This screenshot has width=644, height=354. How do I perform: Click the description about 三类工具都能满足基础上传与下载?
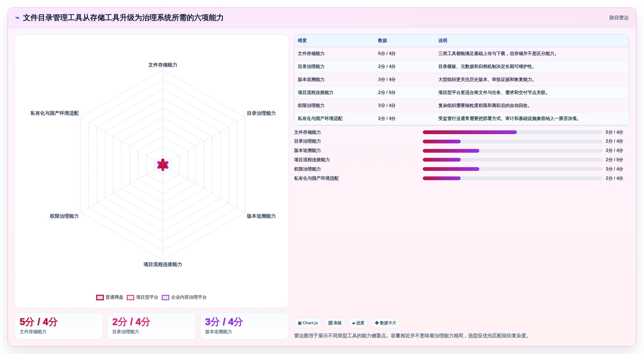coord(498,54)
